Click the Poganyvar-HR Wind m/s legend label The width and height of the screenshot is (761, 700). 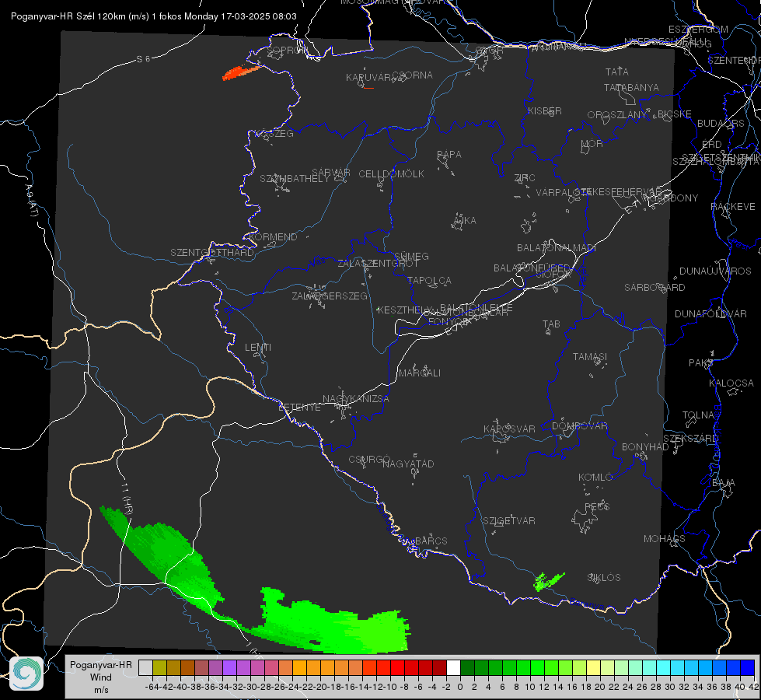101,677
